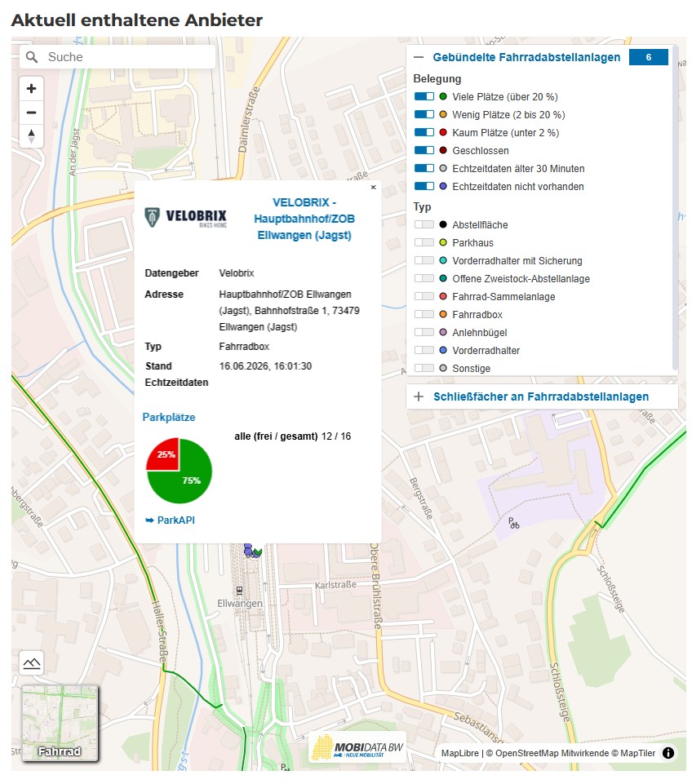The image size is (692, 784).
Task: Click the bicycle parking symbol on map
Action: coord(514,523)
